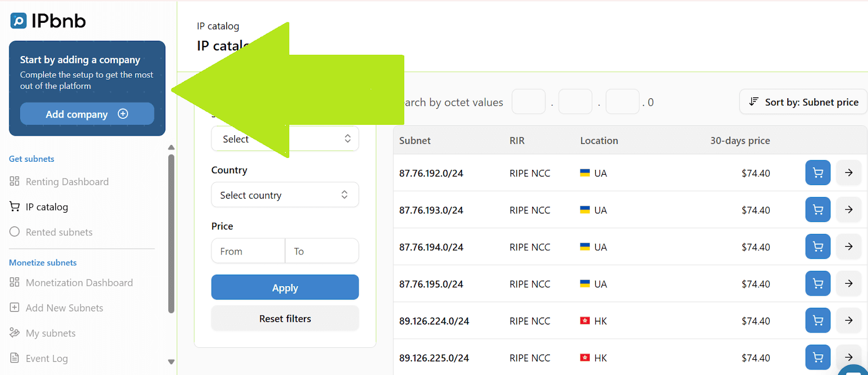Screen dimensions: 868x375
Task: Add 87.76.195.0/24 to cart
Action: pos(818,283)
